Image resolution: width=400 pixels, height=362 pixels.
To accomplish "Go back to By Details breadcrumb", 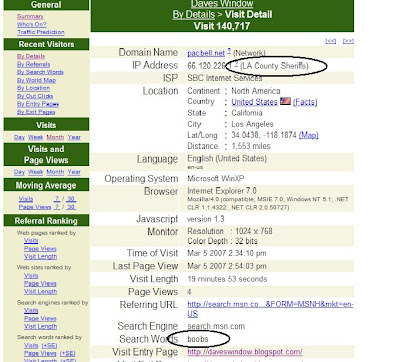I will click(x=194, y=15).
